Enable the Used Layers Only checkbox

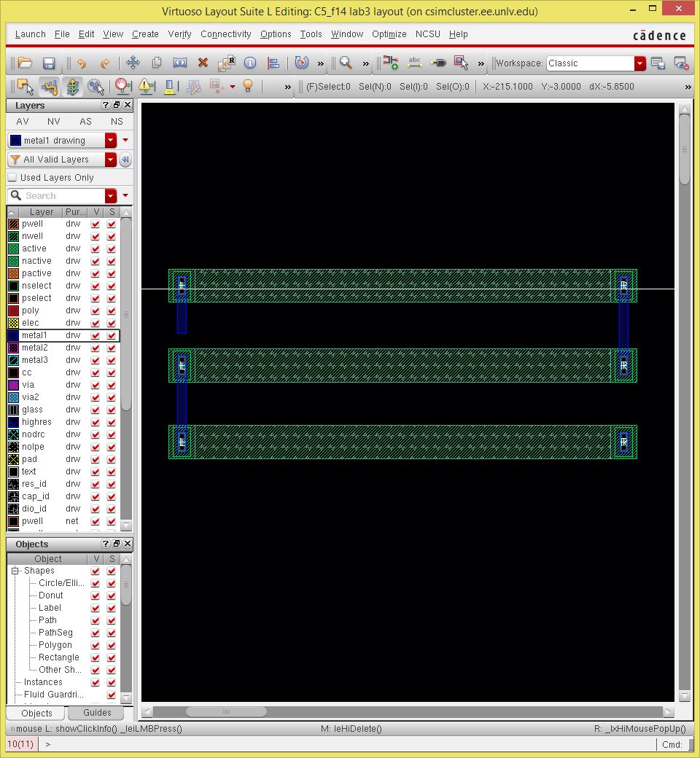(x=12, y=177)
